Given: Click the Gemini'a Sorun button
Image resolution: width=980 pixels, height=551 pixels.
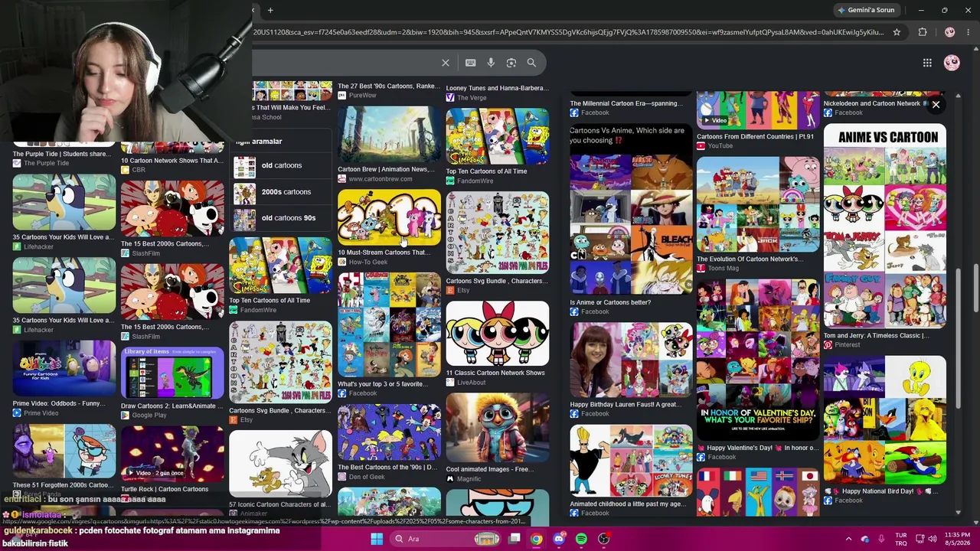Looking at the screenshot, I should coord(866,10).
